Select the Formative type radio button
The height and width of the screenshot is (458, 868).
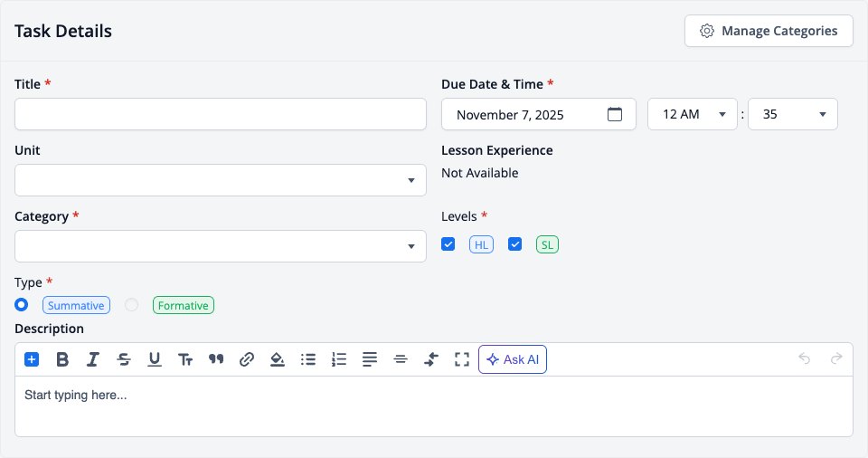[131, 305]
